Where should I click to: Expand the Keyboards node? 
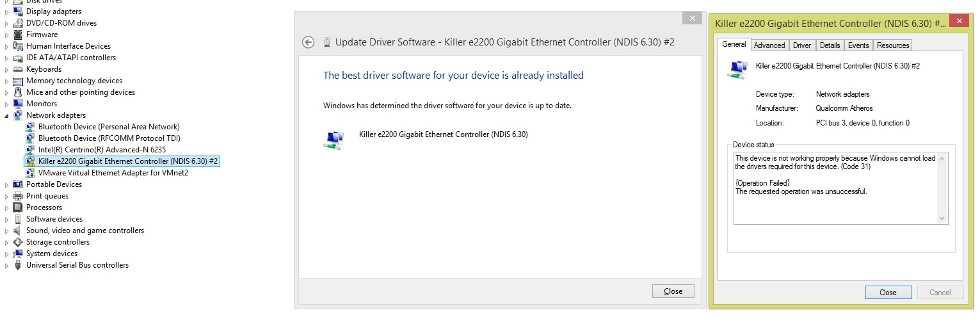[7, 69]
